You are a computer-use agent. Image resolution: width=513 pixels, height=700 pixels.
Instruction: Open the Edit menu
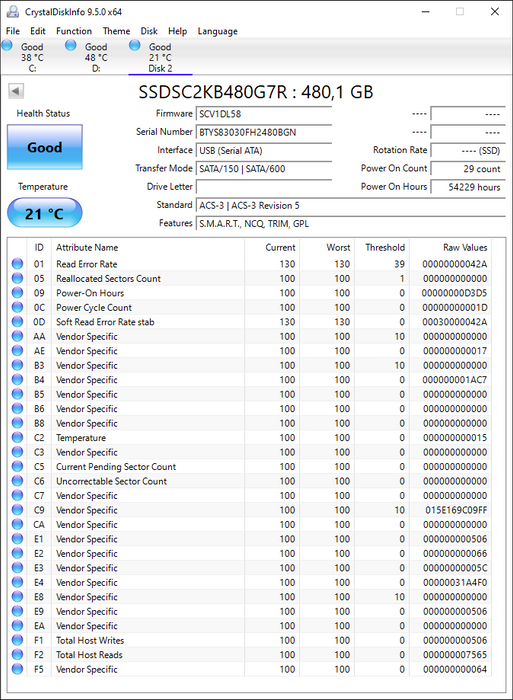coord(38,31)
